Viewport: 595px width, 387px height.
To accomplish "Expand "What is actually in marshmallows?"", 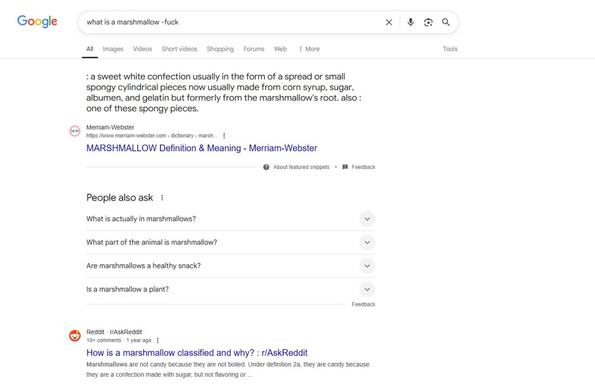I will [231, 219].
